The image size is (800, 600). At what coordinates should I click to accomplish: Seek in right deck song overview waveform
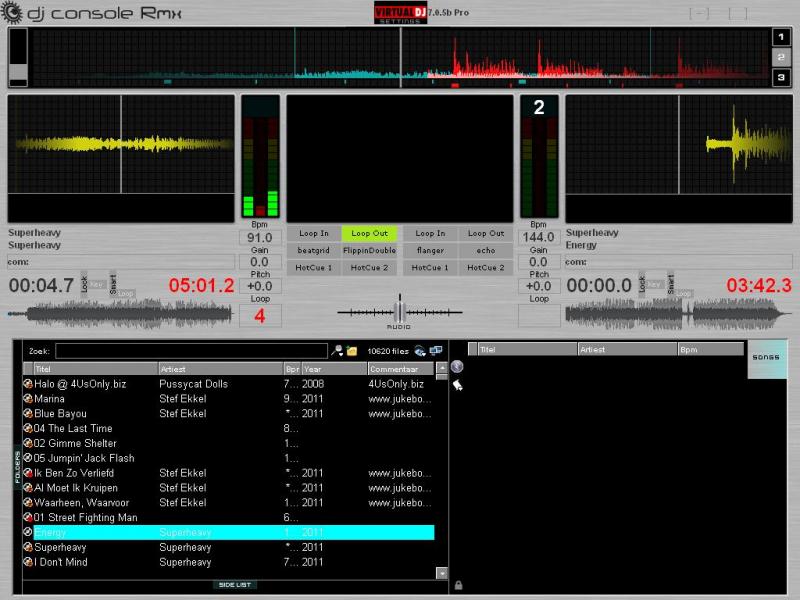coord(679,312)
